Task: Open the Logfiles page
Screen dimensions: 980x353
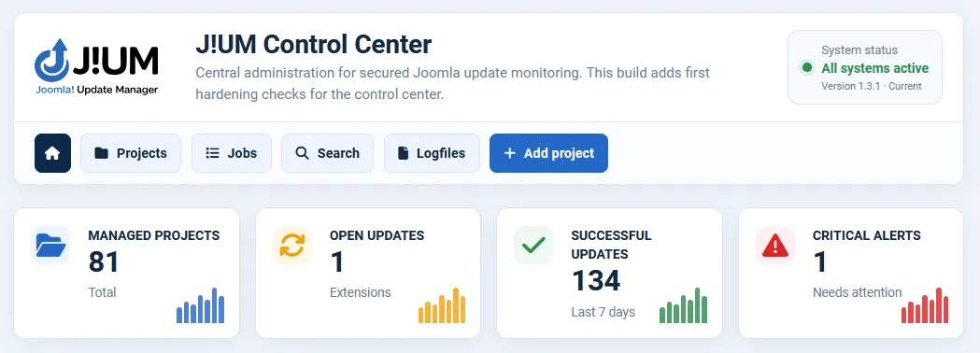Action: point(432,153)
